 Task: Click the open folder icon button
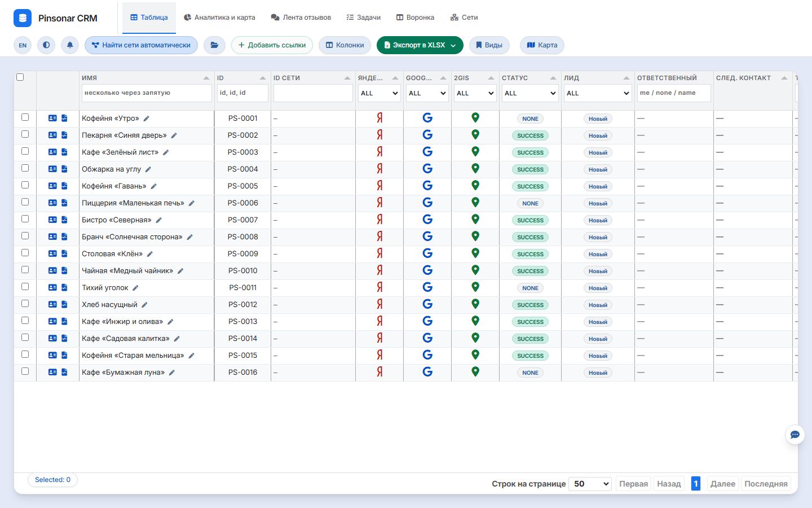[x=214, y=45]
